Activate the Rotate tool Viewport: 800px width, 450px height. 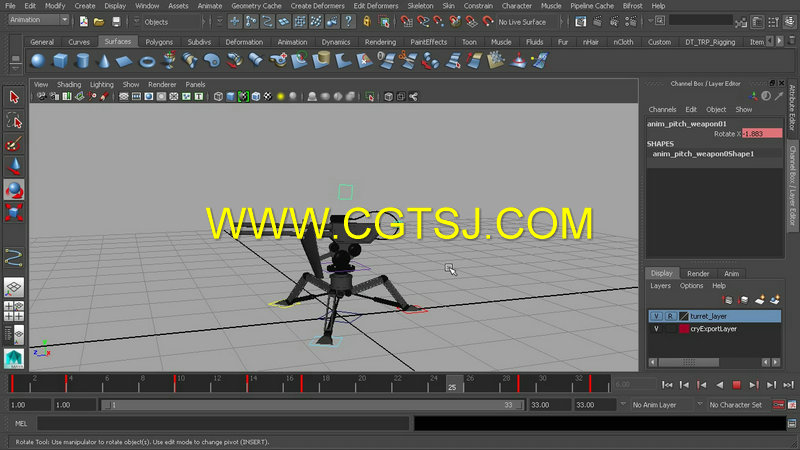(14, 190)
